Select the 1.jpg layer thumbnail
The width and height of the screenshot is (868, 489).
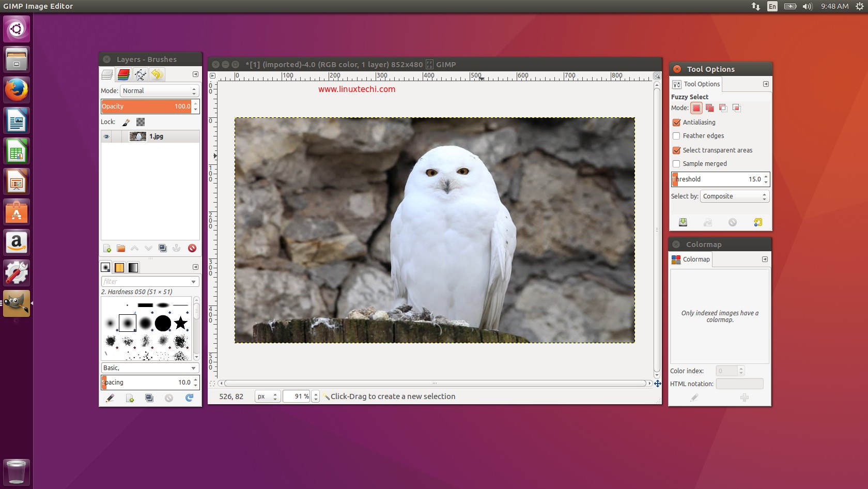(x=137, y=136)
